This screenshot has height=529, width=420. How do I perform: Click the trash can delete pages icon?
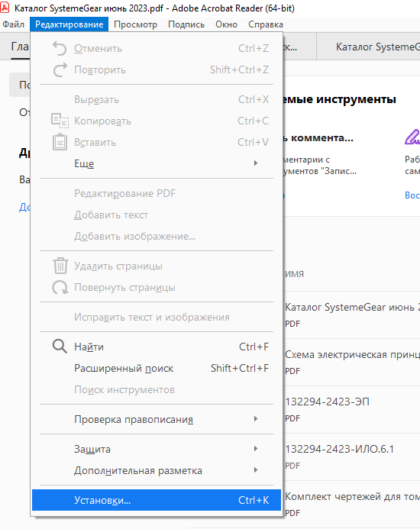tap(60, 266)
